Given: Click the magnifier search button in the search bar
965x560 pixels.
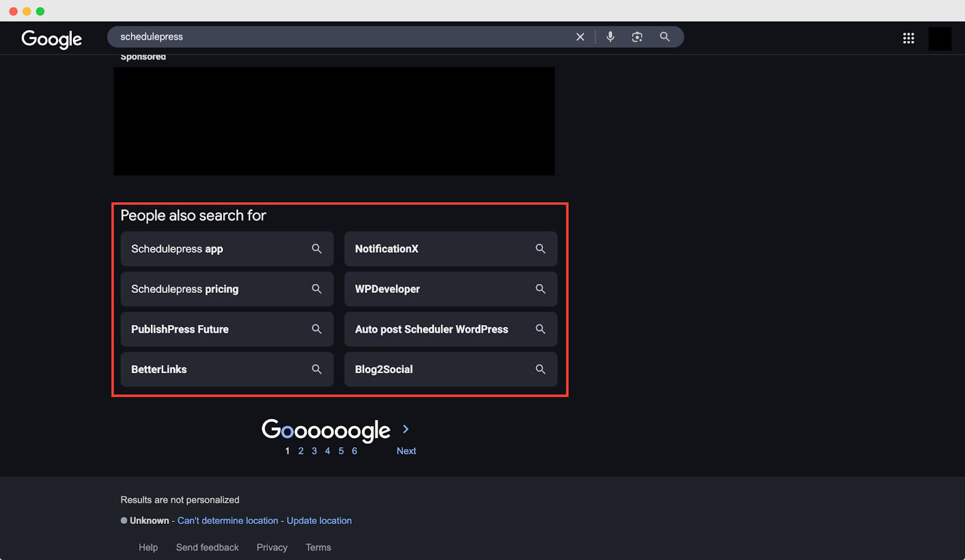Looking at the screenshot, I should point(665,37).
